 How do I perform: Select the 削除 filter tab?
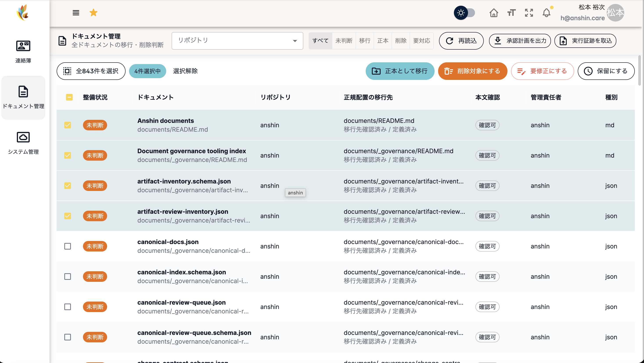pos(401,41)
